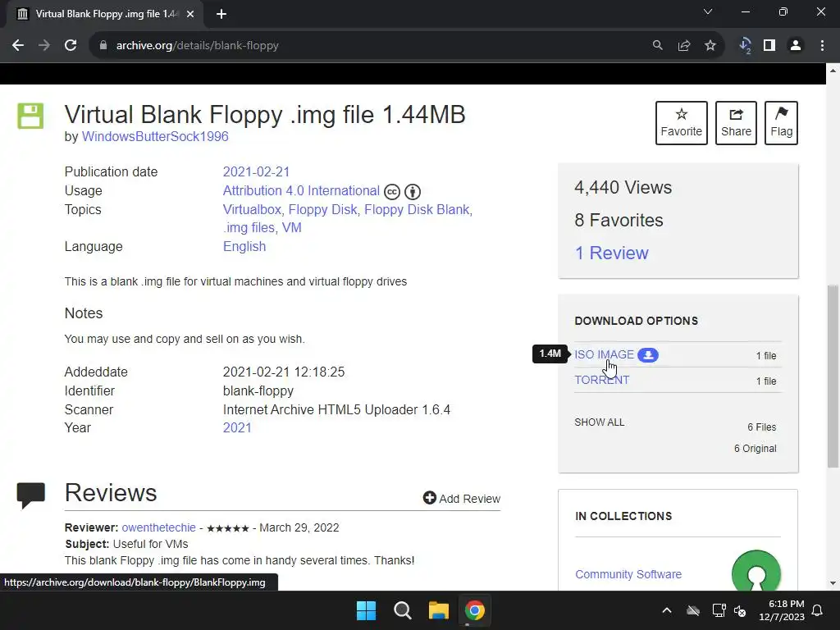Jump to the 1 Review link
This screenshot has height=630, width=840.
(x=611, y=253)
